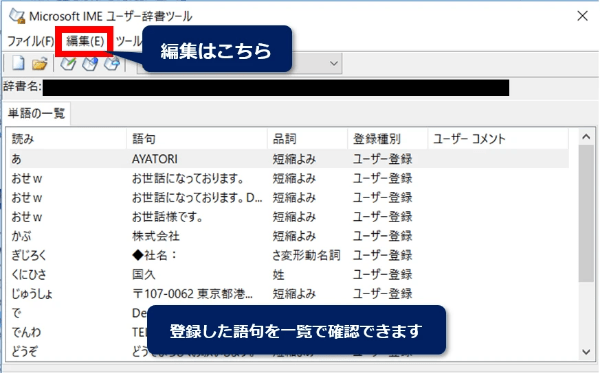This screenshot has width=600, height=373.
Task: Click 短縮よみ in the AYATORI row
Action: 294,159
